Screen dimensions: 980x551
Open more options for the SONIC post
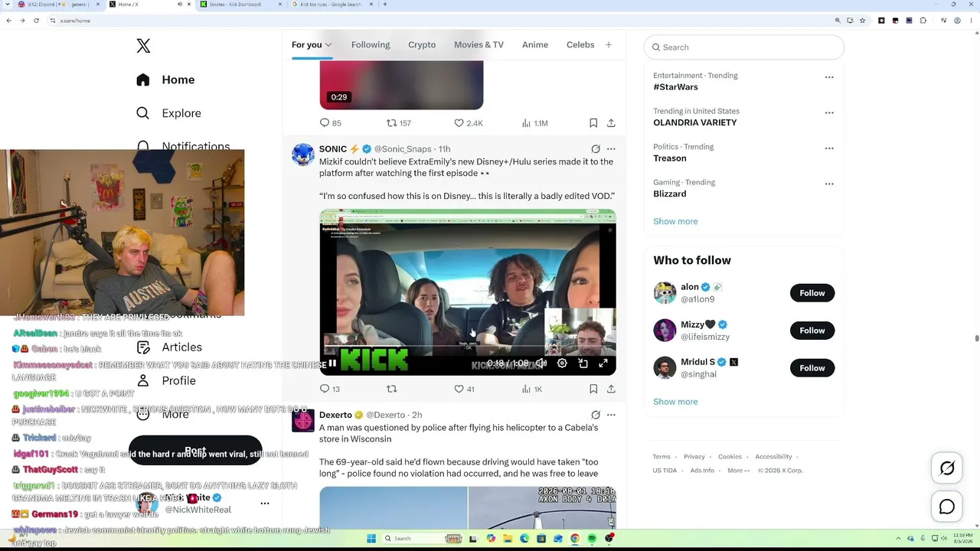pos(611,149)
